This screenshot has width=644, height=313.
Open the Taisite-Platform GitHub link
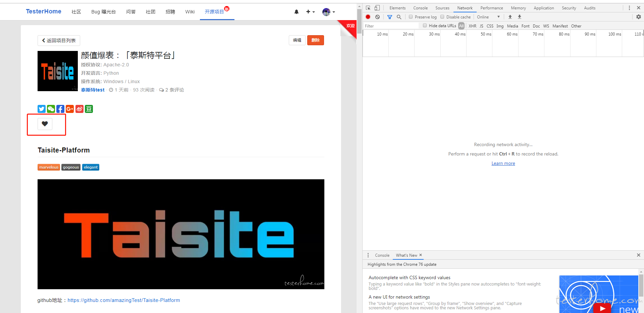point(124,300)
